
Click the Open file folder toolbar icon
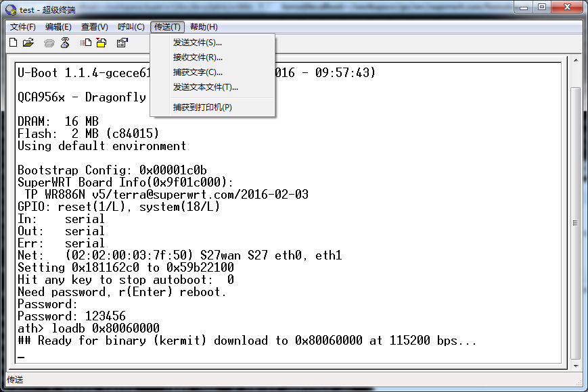click(x=28, y=43)
